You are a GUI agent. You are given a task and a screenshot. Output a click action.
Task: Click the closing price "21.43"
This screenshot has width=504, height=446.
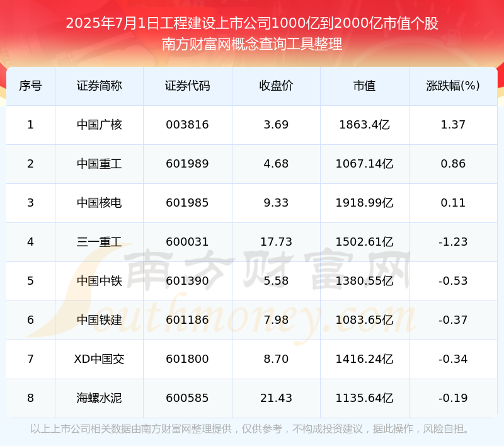click(x=276, y=398)
